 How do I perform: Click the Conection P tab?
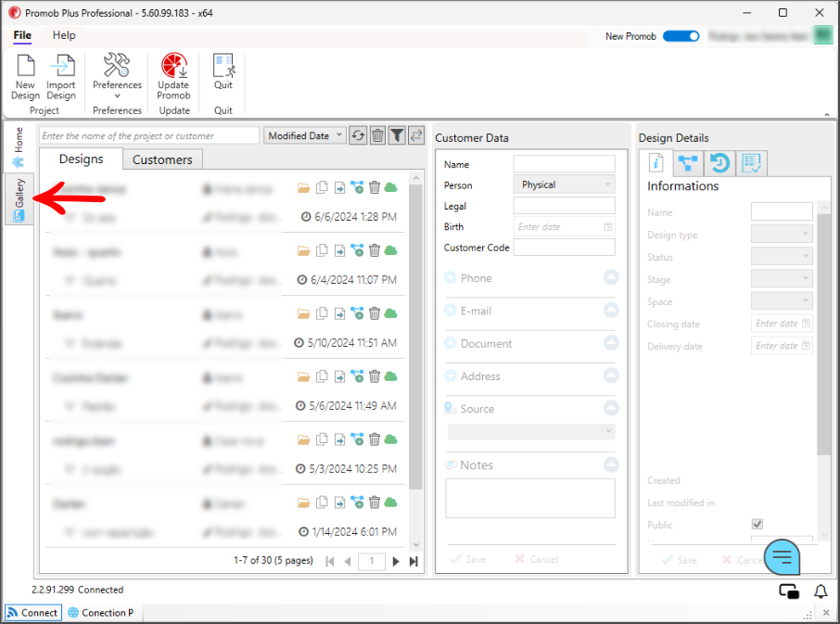point(101,613)
